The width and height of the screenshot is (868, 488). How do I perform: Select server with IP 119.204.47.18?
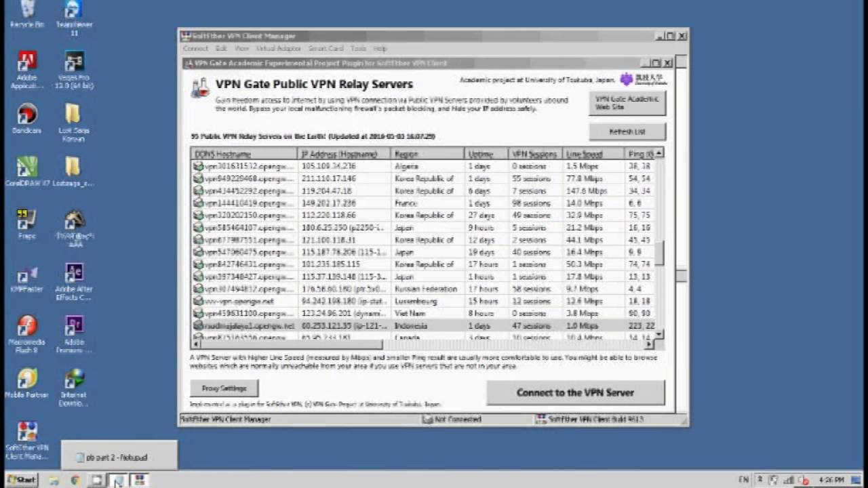[x=422, y=190]
